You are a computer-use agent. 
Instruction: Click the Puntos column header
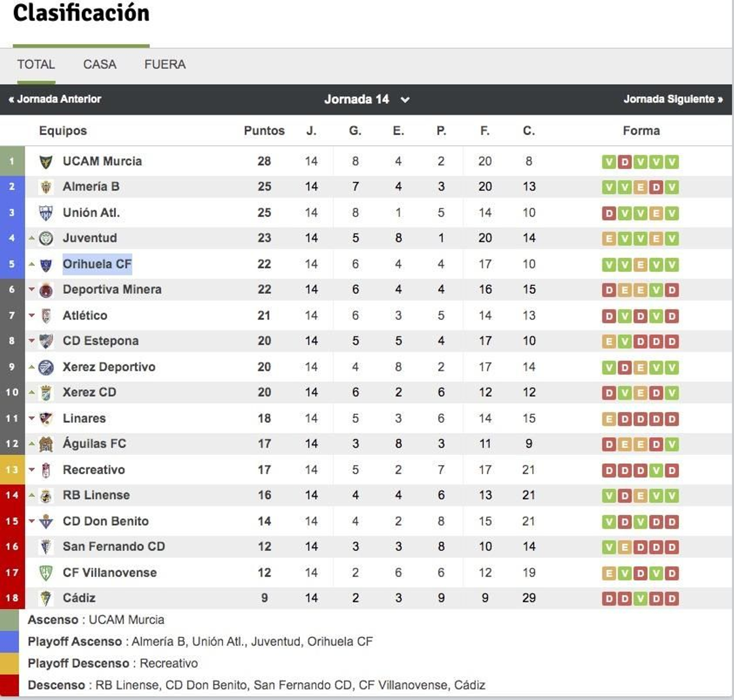(264, 130)
